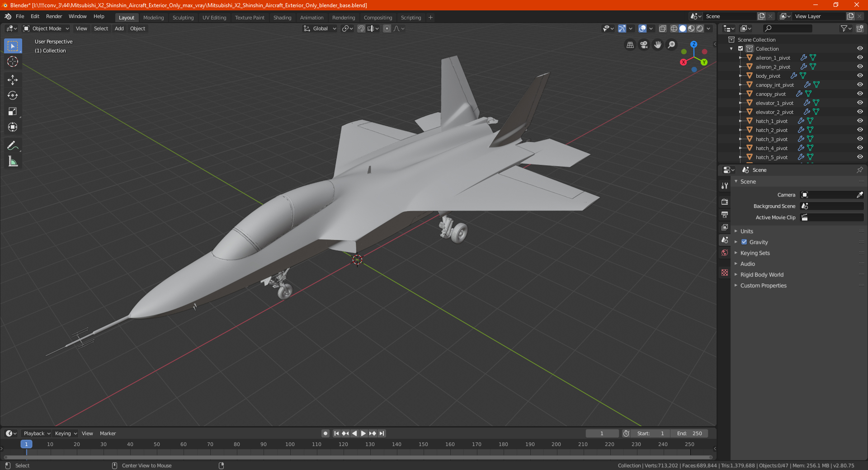
Task: Jump to the timeline start frame
Action: [x=336, y=433]
